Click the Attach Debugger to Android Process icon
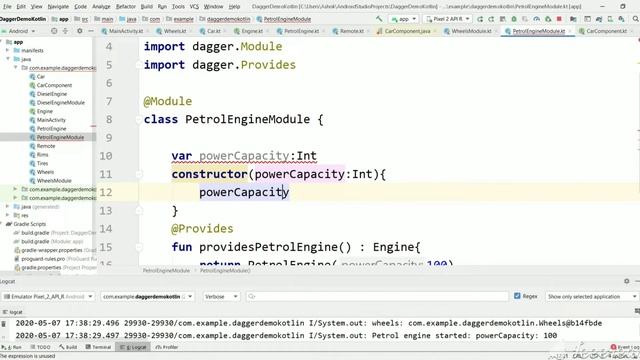640x360 pixels. coord(548,19)
